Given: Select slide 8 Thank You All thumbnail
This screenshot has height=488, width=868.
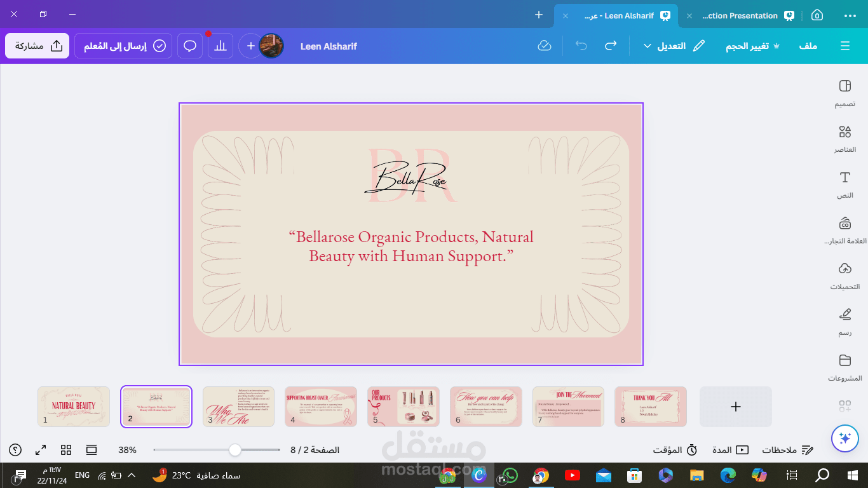Looking at the screenshot, I should pyautogui.click(x=651, y=407).
